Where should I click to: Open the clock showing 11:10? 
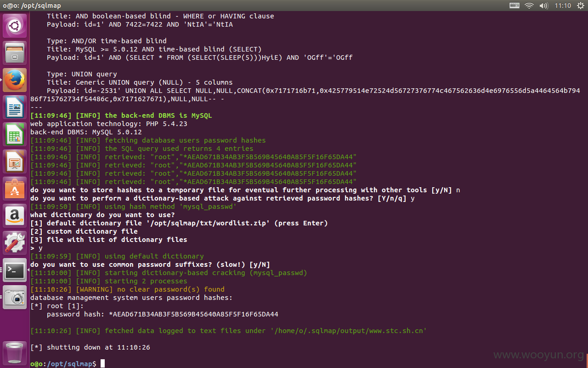click(x=563, y=6)
